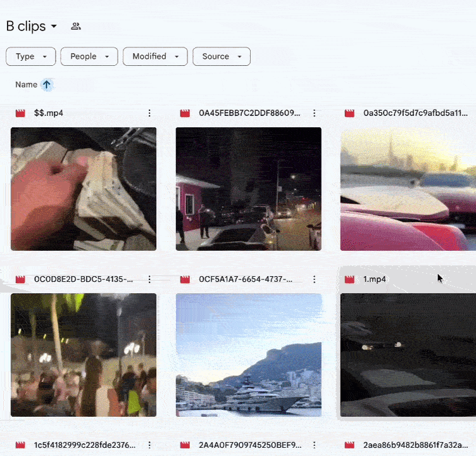Select the 1.mp4 file title

[x=375, y=279]
